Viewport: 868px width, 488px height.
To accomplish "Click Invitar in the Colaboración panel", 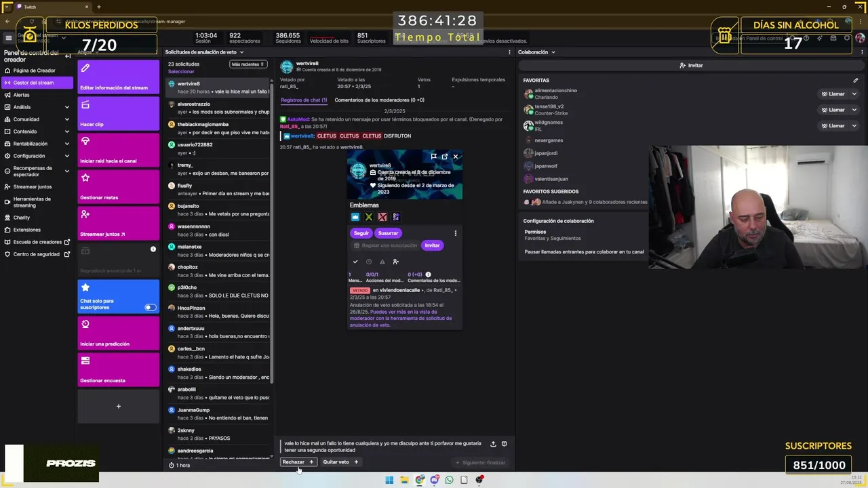I will point(691,66).
